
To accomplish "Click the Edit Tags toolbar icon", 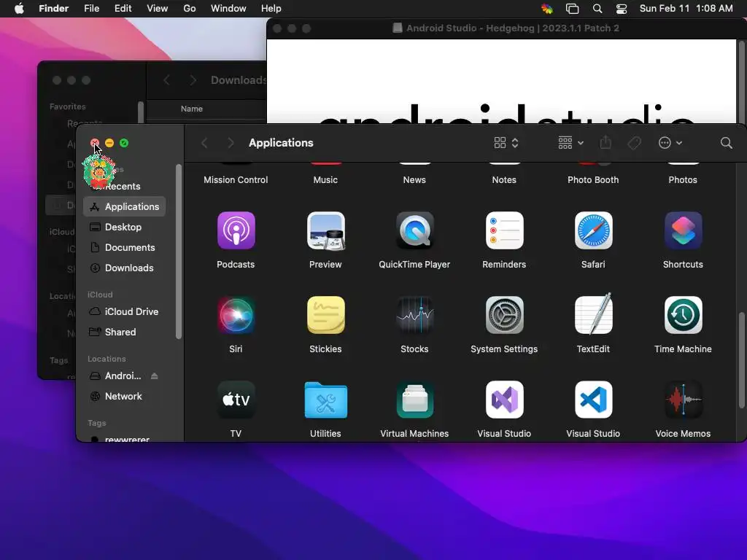I will click(x=634, y=143).
